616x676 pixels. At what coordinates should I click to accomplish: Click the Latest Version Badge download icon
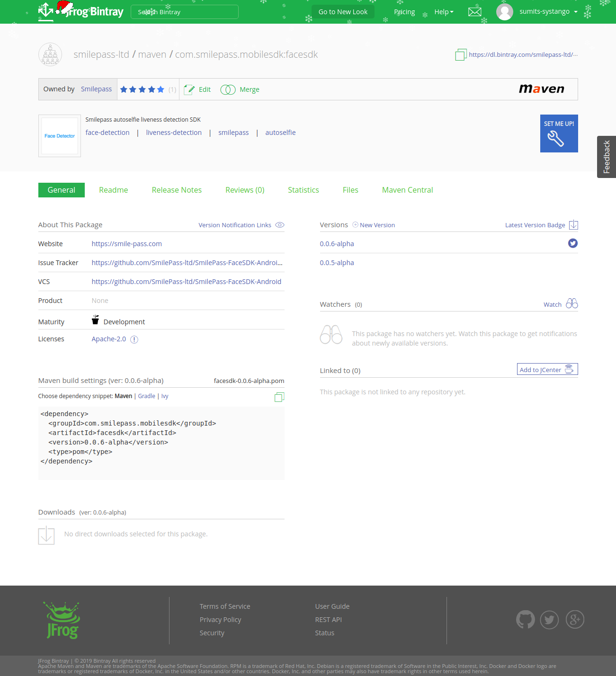click(x=573, y=225)
